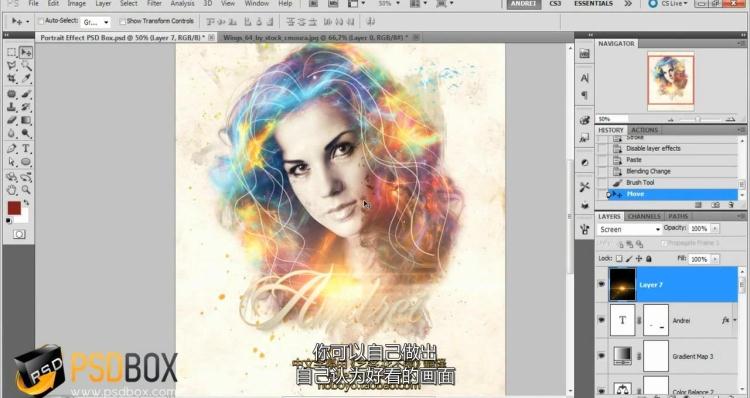The width and height of the screenshot is (750, 398).
Task: Select the Horizontal Type tool
Action: tap(26, 148)
